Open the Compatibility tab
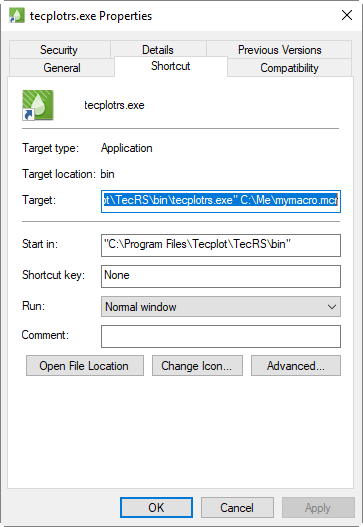This screenshot has width=363, height=527. (289, 68)
